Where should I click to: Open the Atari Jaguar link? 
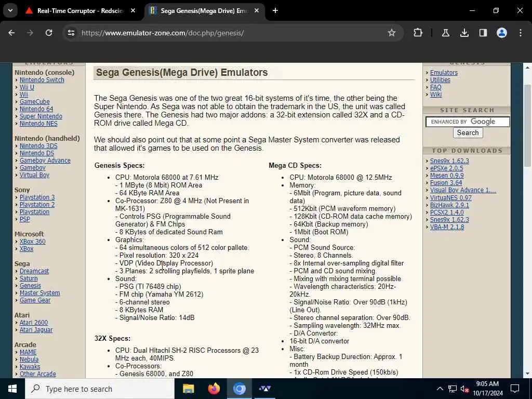(36, 330)
